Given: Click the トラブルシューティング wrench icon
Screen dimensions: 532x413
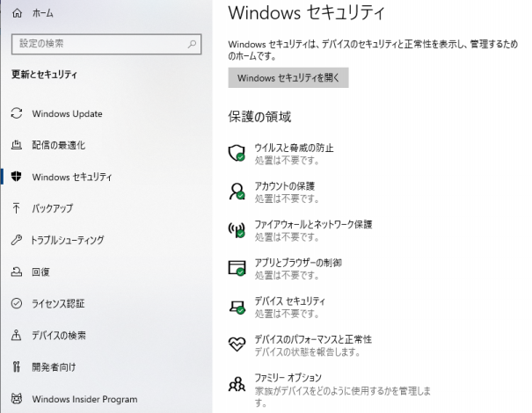Looking at the screenshot, I should [x=17, y=240].
